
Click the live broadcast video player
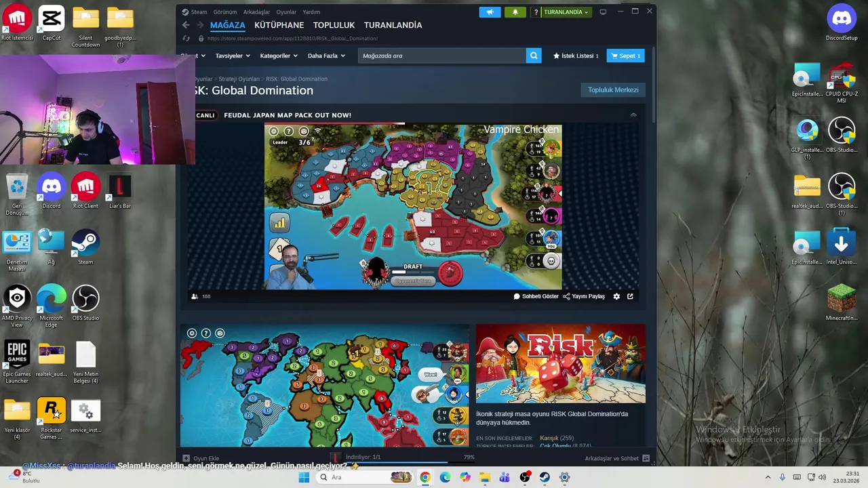point(413,207)
